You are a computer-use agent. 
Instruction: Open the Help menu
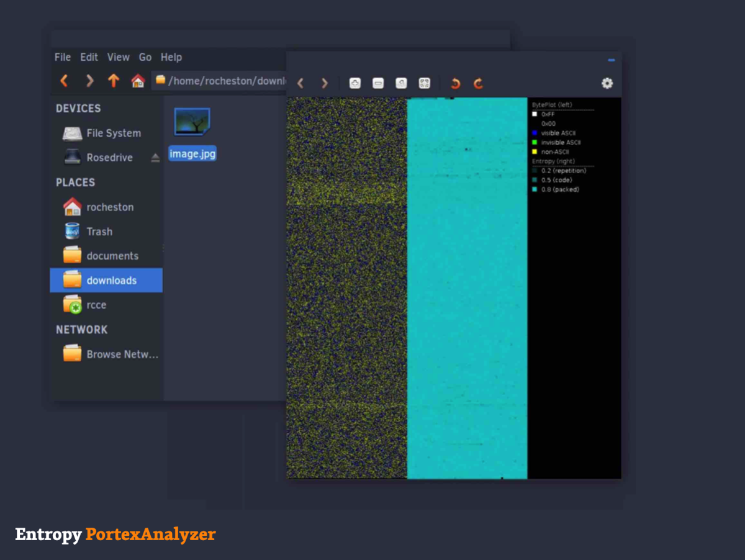point(171,57)
